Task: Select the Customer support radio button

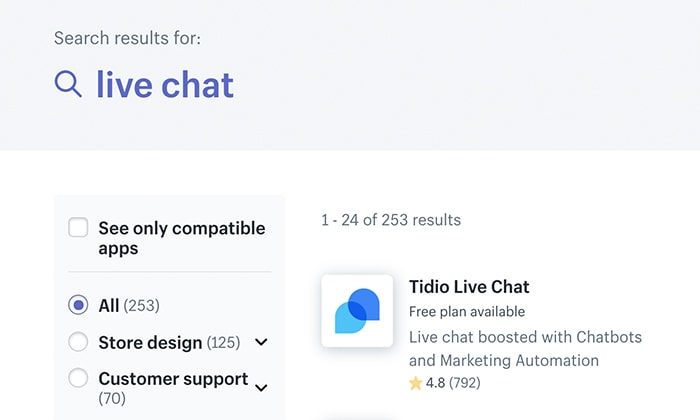Action: point(78,378)
